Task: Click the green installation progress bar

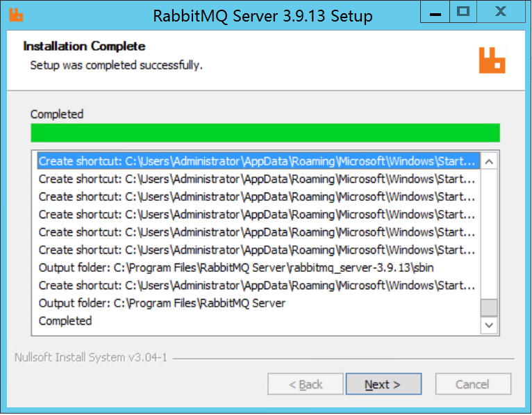Action: 265,133
